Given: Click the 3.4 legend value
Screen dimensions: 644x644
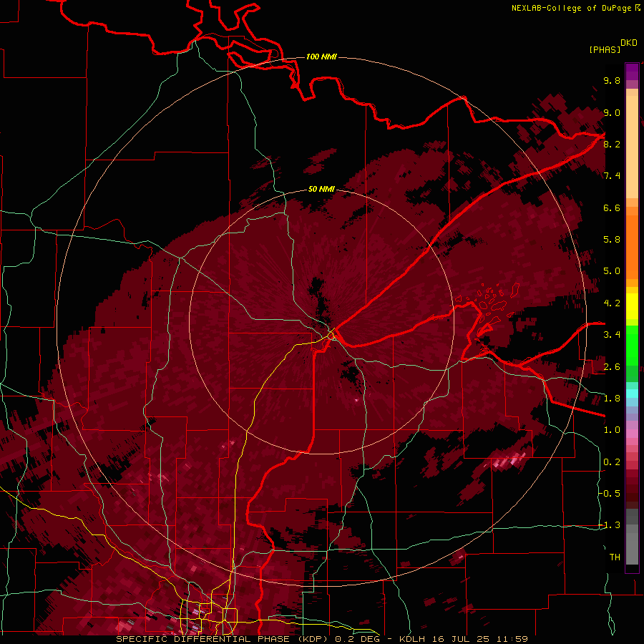Looking at the screenshot, I should [x=612, y=335].
